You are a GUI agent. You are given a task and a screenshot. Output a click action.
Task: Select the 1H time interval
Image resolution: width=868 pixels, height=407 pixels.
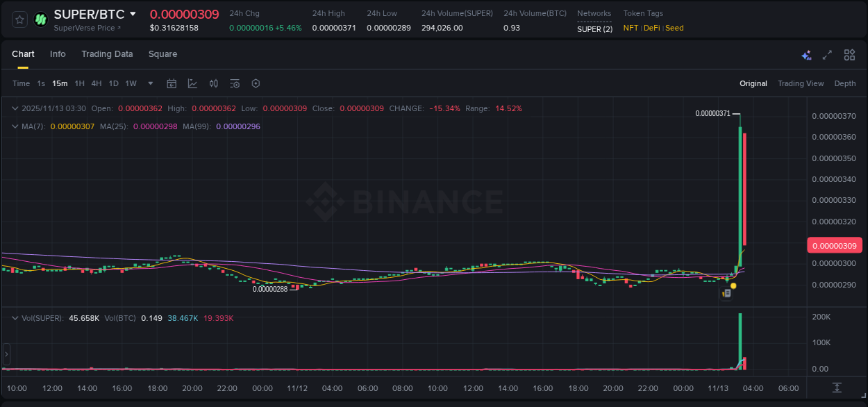[x=78, y=83]
